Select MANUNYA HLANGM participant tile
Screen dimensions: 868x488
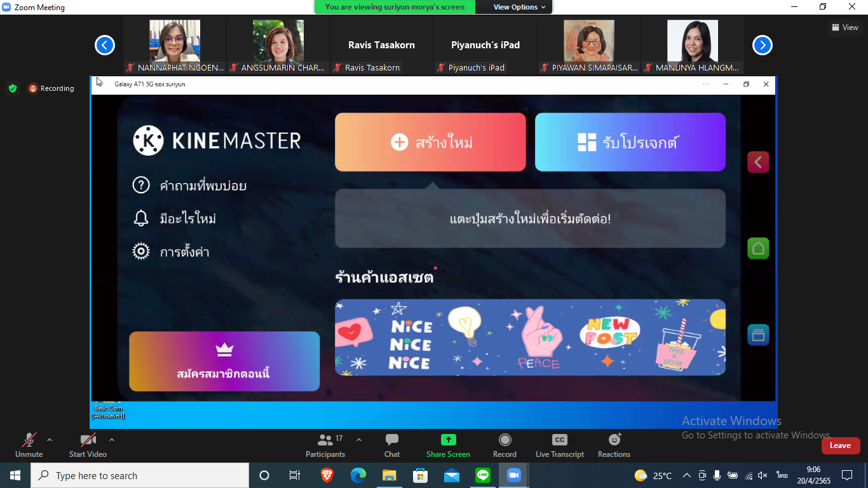pyautogui.click(x=693, y=46)
